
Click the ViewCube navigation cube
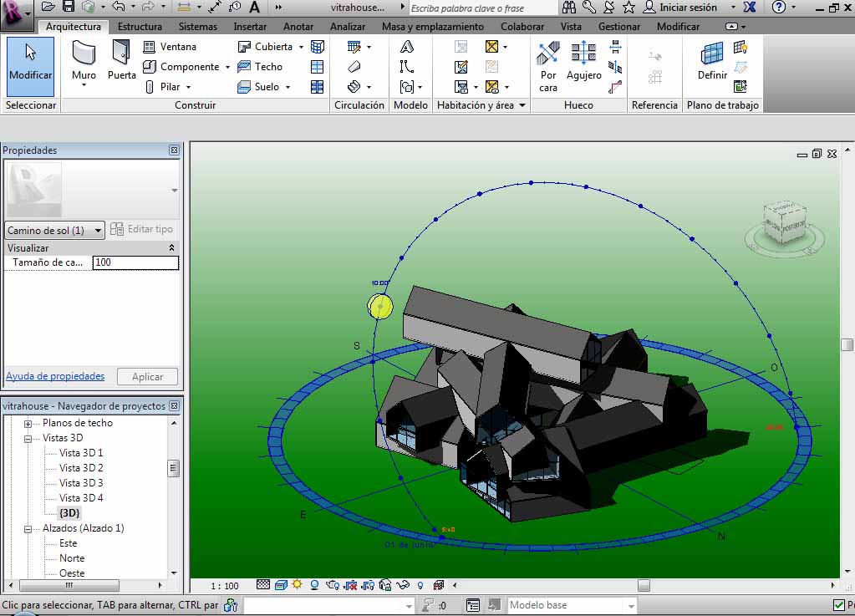(x=784, y=223)
